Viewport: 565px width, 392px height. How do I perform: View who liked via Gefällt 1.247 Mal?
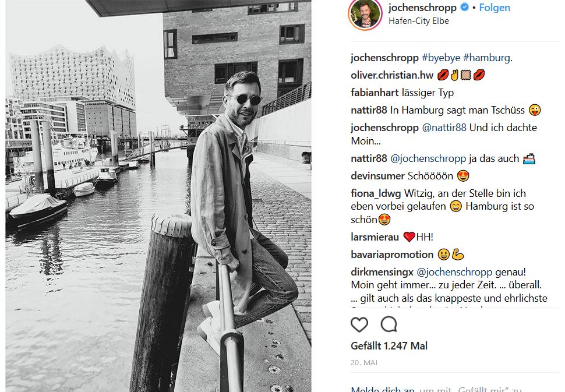click(389, 346)
